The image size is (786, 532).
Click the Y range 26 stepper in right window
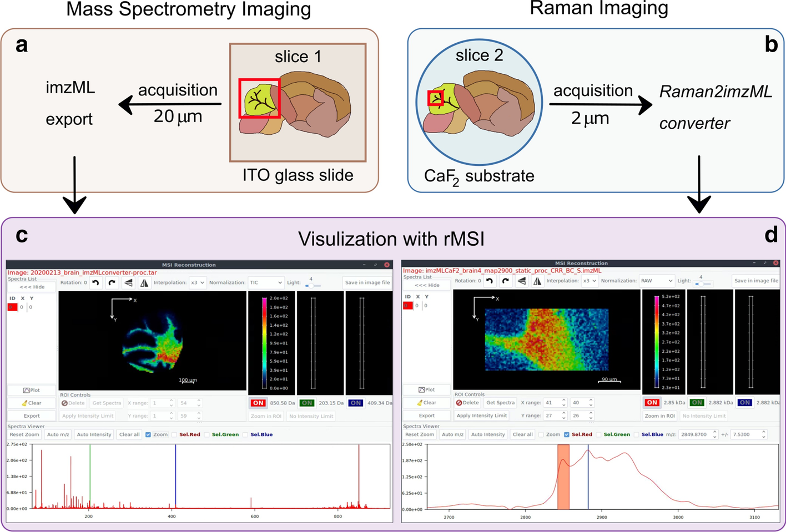[582, 416]
